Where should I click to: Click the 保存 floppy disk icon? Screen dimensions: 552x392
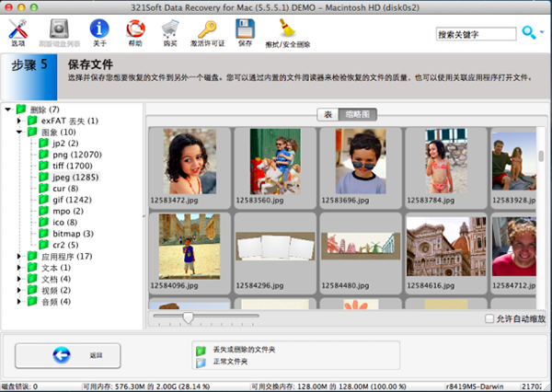coord(245,29)
